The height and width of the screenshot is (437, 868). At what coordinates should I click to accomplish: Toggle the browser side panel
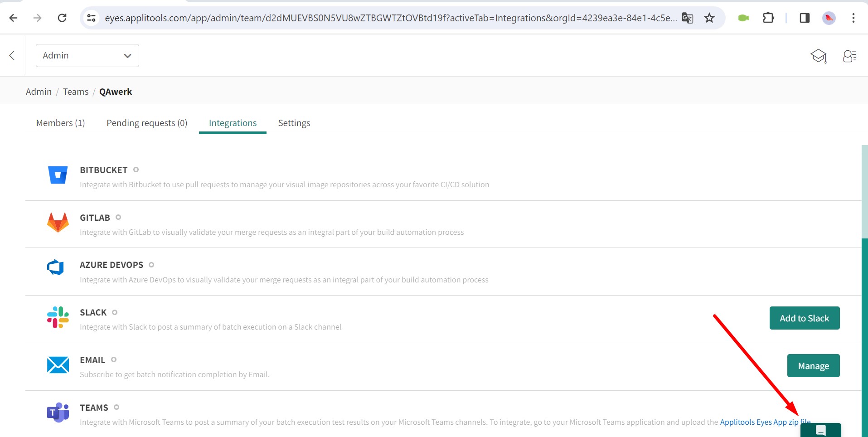point(805,18)
